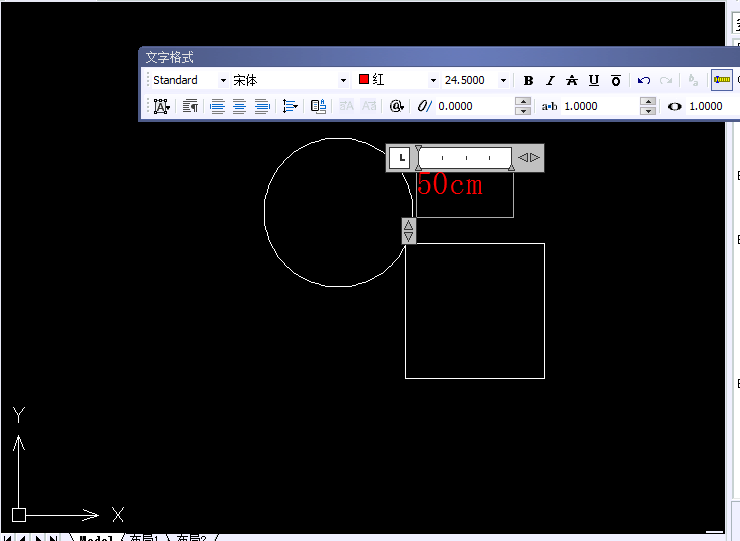Switch to the Model tab
This screenshot has width=740, height=541.
click(x=95, y=538)
